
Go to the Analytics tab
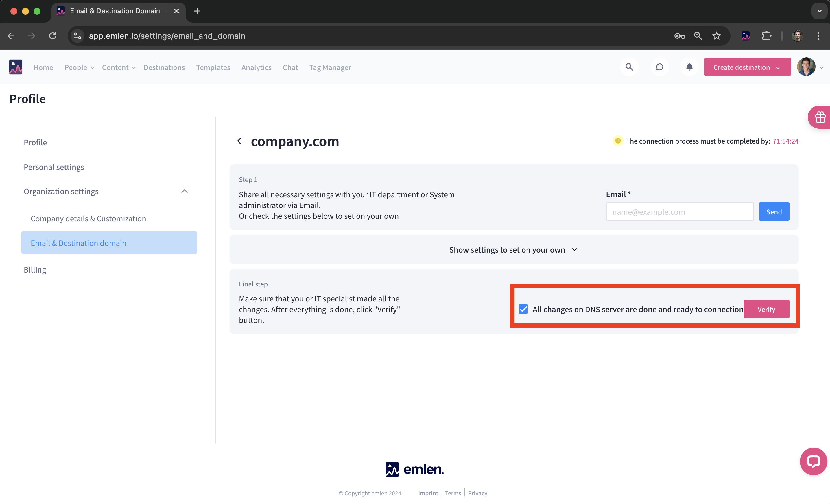256,67
